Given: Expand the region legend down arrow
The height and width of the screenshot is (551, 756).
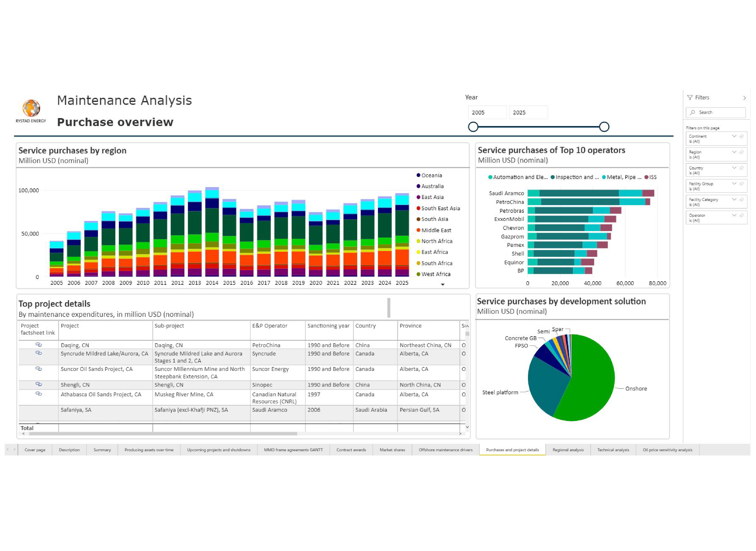Looking at the screenshot, I should [x=442, y=285].
